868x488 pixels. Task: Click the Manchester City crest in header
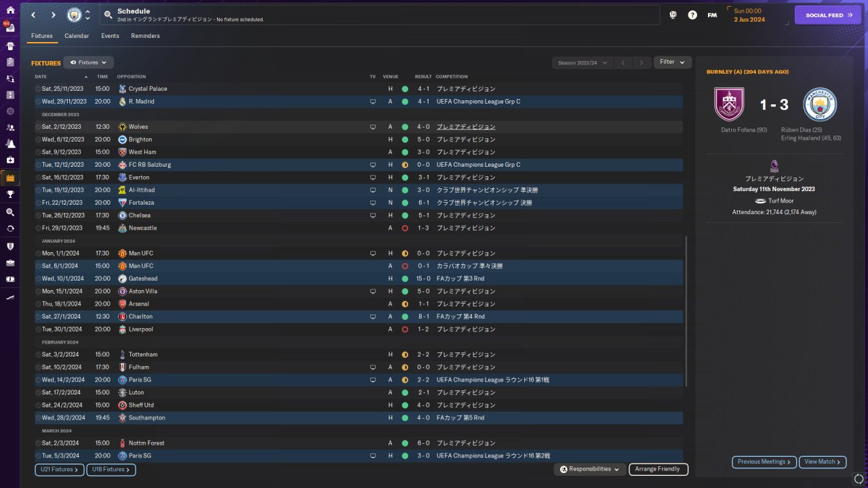pos(73,15)
